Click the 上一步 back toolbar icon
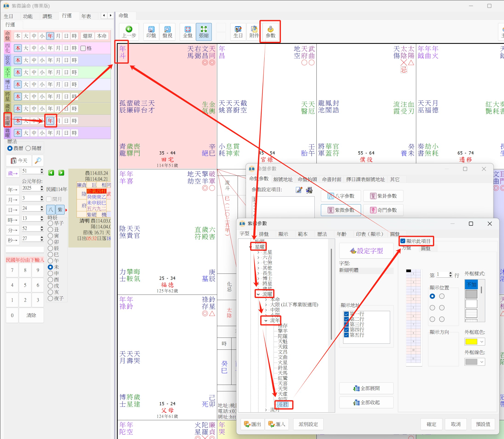 coord(129,32)
